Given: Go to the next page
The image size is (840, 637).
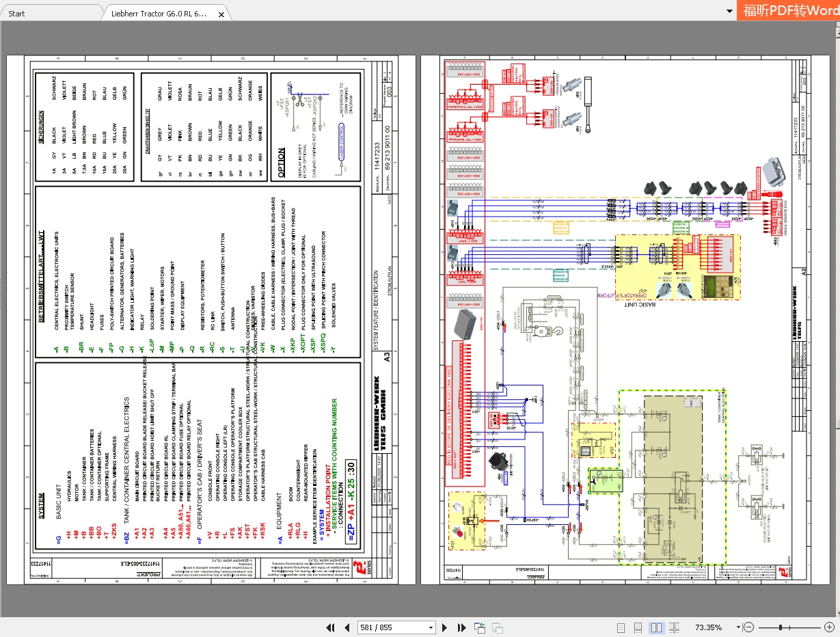Looking at the screenshot, I should 445,627.
